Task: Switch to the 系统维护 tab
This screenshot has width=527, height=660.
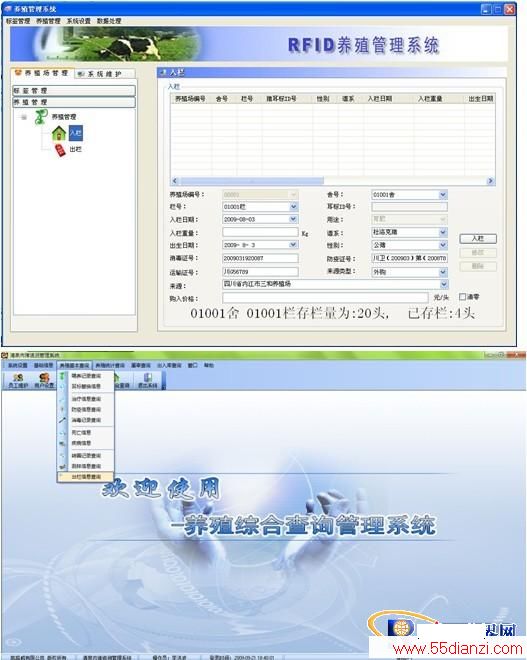Action: [105, 74]
